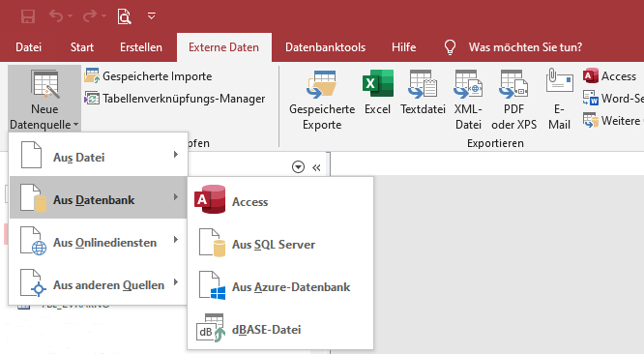
Task: Click the Redo arrow icon
Action: tap(90, 16)
